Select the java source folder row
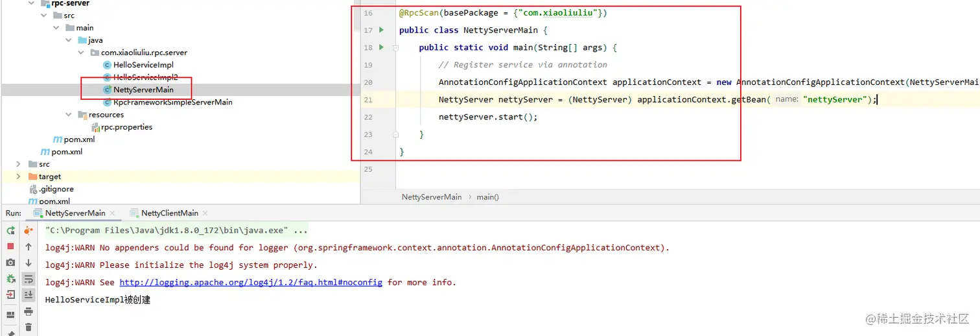This screenshot has height=336, width=980. point(95,40)
